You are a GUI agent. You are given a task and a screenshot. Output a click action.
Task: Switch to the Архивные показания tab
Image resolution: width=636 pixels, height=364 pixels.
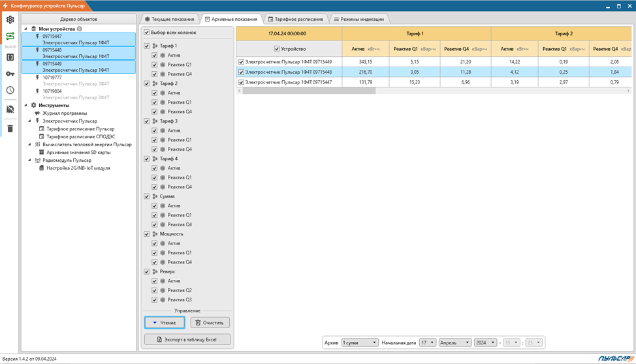[x=231, y=19]
